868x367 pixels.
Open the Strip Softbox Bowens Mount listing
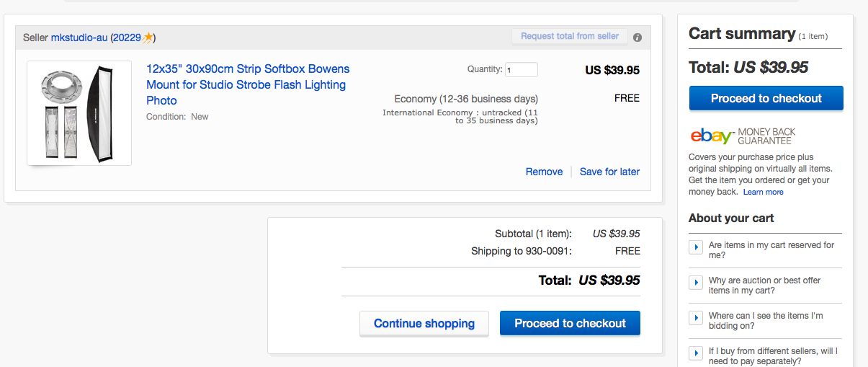(x=248, y=84)
